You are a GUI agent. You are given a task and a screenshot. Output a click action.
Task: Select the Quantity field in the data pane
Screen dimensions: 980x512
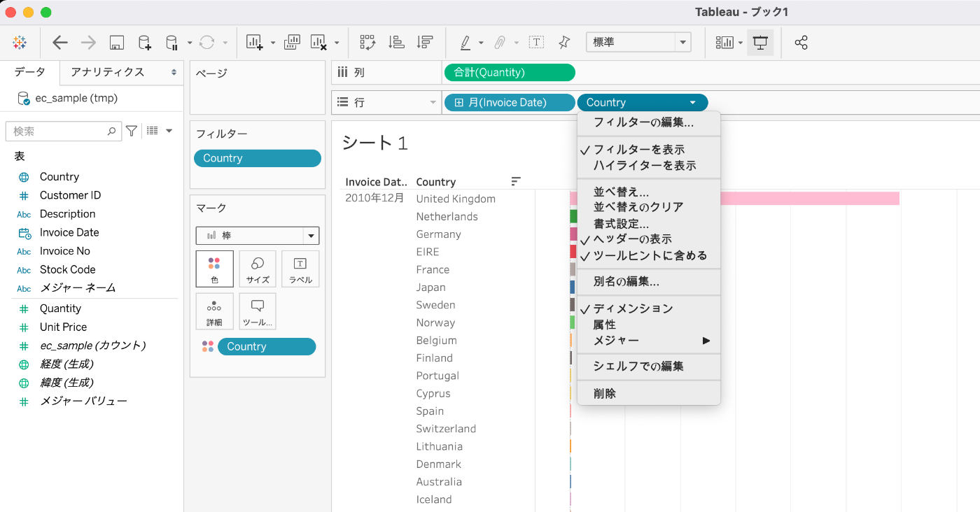point(60,308)
